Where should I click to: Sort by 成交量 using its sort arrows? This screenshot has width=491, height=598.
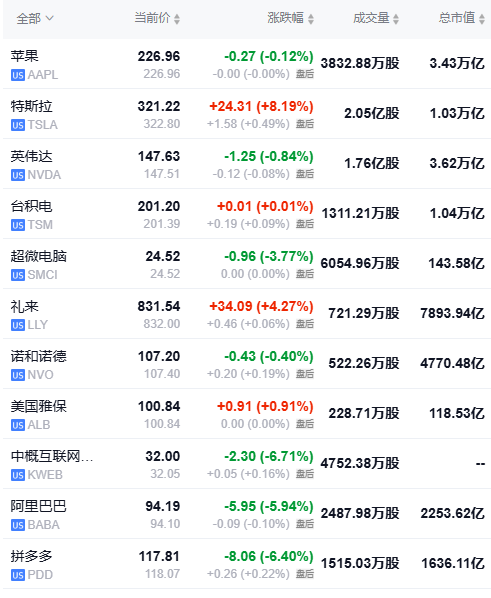pyautogui.click(x=396, y=19)
